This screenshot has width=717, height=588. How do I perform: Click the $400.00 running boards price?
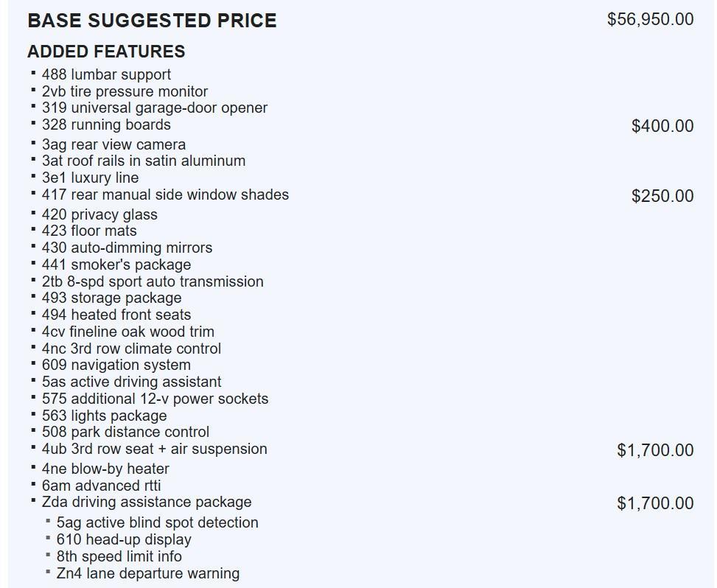[662, 126]
